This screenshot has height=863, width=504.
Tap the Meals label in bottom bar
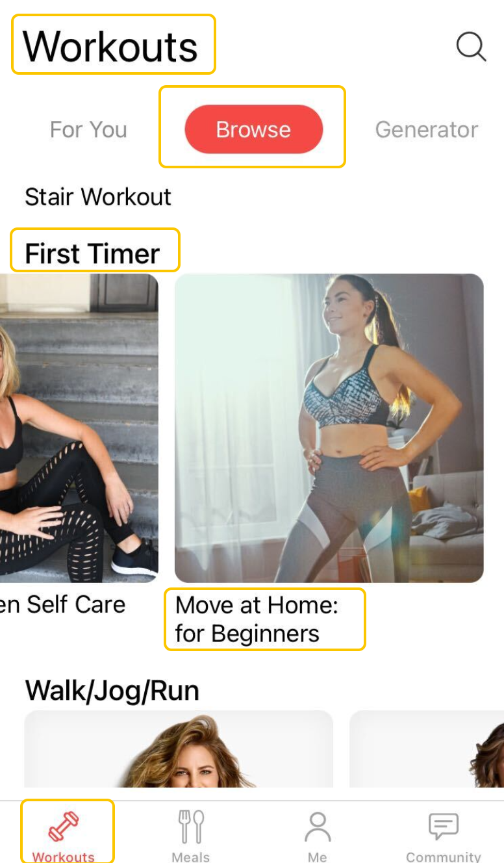191,857
